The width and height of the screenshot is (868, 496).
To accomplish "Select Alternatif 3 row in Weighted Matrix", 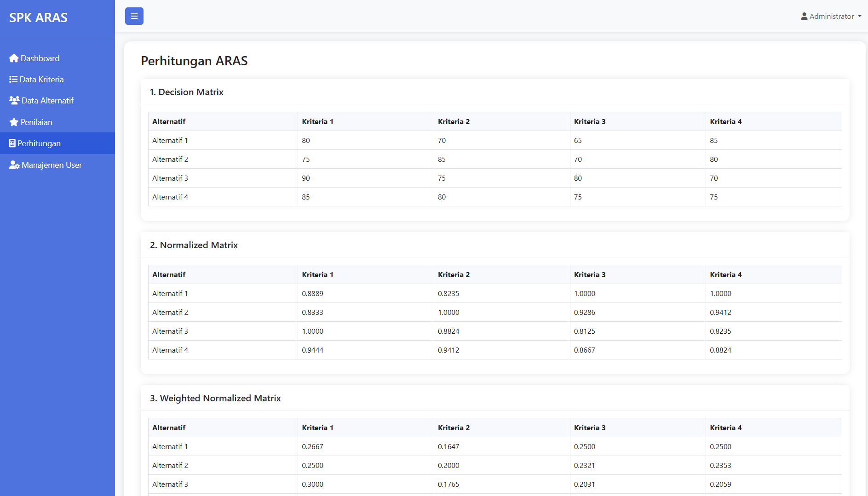I will (x=495, y=485).
